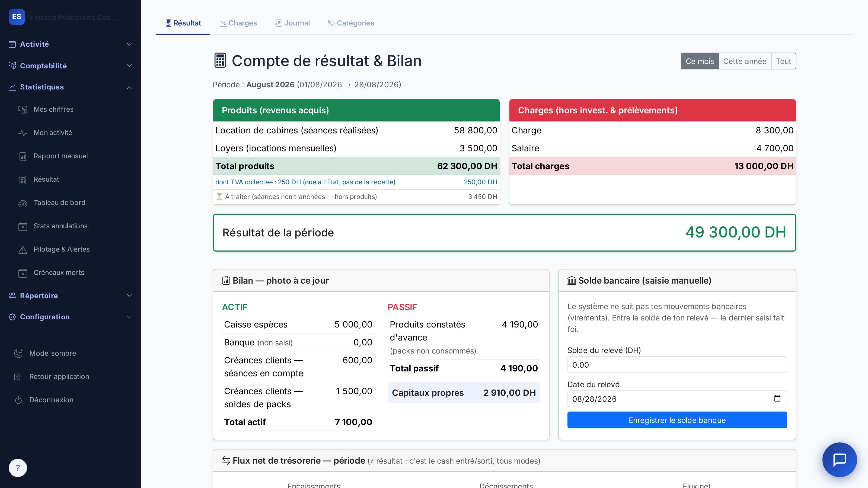The image size is (868, 488).
Task: Click Créances clients soldes de packs row
Action: [298, 398]
